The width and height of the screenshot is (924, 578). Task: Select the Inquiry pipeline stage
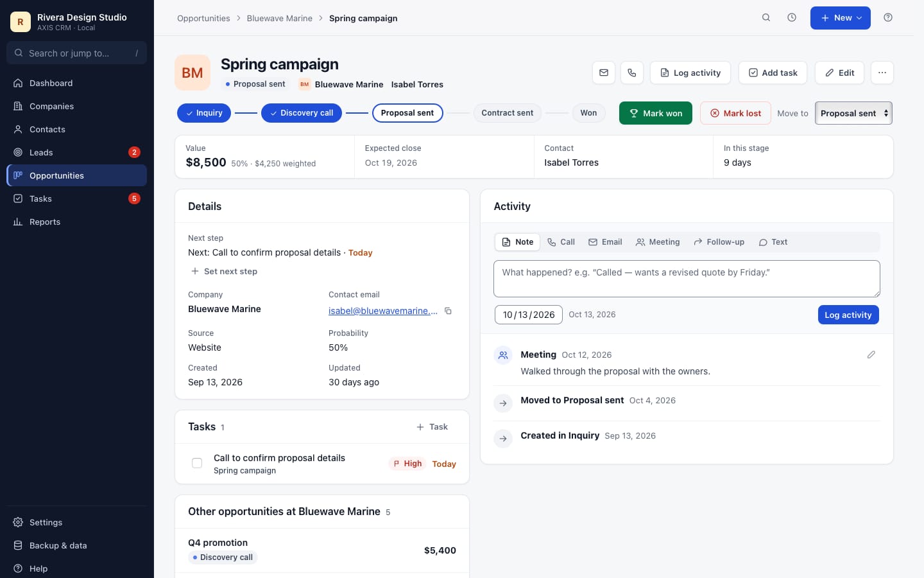(204, 113)
